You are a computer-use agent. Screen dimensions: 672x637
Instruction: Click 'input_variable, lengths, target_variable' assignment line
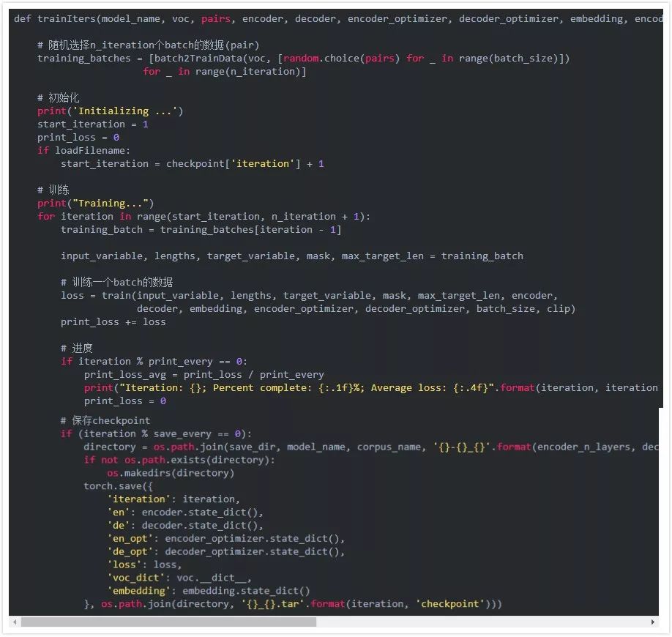292,256
